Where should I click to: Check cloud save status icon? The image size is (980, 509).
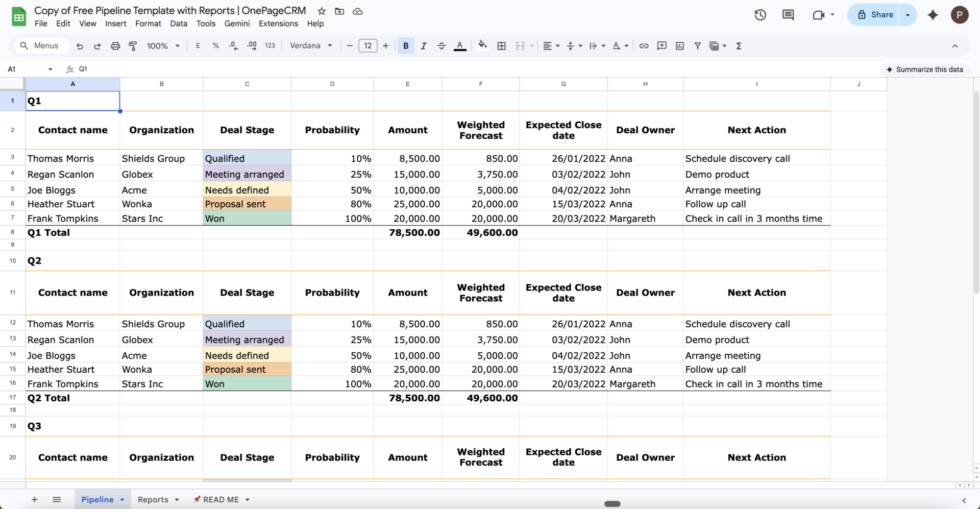click(358, 11)
